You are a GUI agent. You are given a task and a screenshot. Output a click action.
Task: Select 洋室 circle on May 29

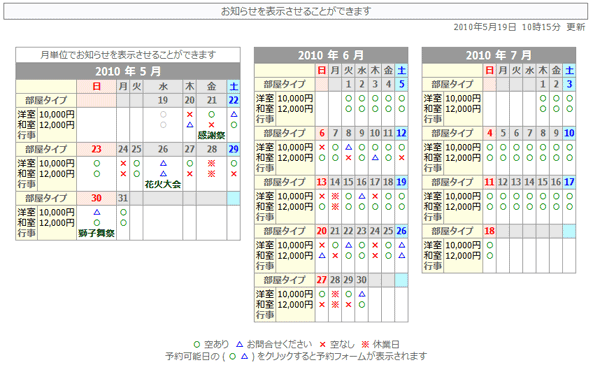point(234,163)
